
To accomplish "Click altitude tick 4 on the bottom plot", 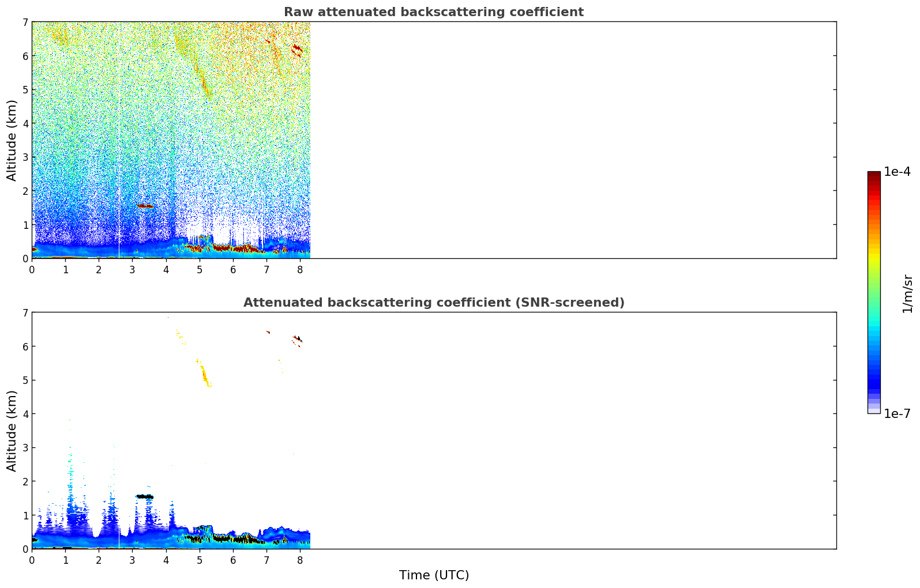I will 25,414.
